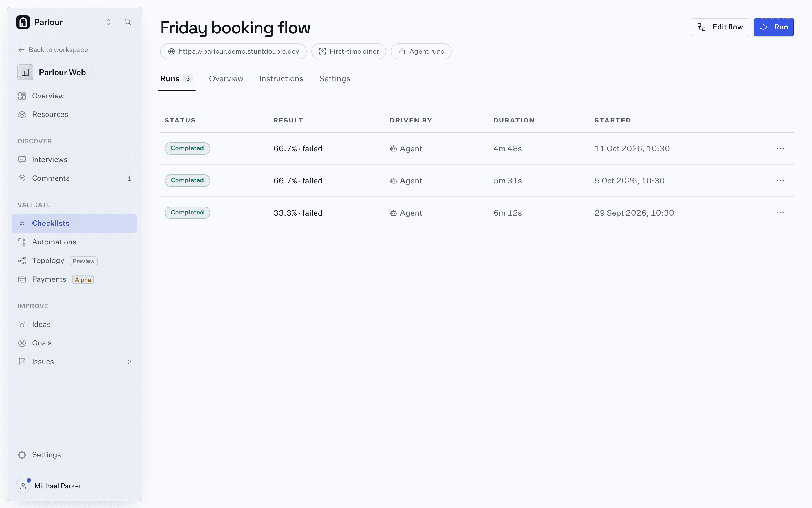Open Issues in the sidebar
Viewport: 812px width, 508px height.
pyautogui.click(x=74, y=362)
